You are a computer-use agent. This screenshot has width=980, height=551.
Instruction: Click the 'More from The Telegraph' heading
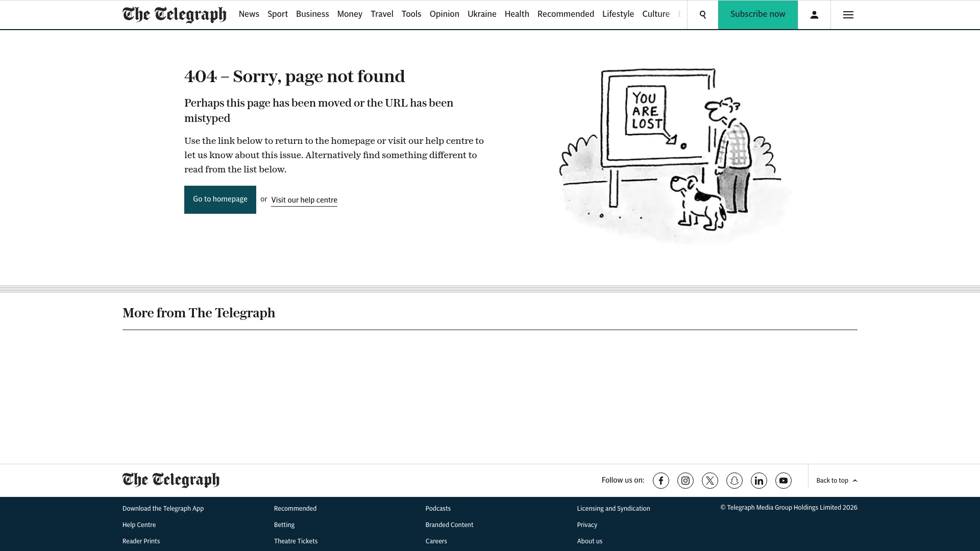point(199,313)
